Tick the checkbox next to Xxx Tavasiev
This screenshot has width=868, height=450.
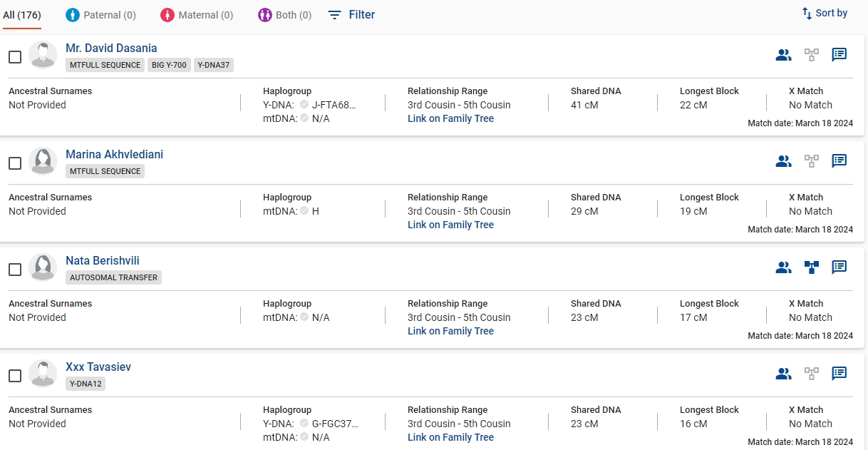pyautogui.click(x=15, y=376)
